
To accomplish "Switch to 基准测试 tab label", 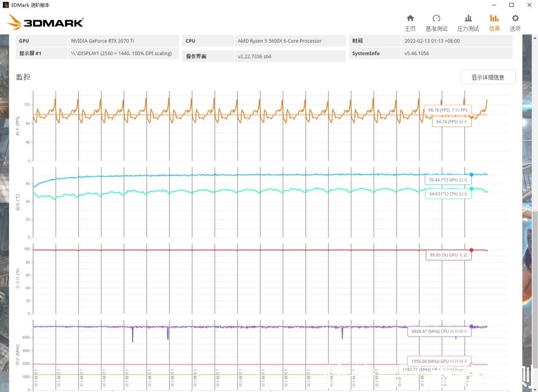I will [x=436, y=29].
